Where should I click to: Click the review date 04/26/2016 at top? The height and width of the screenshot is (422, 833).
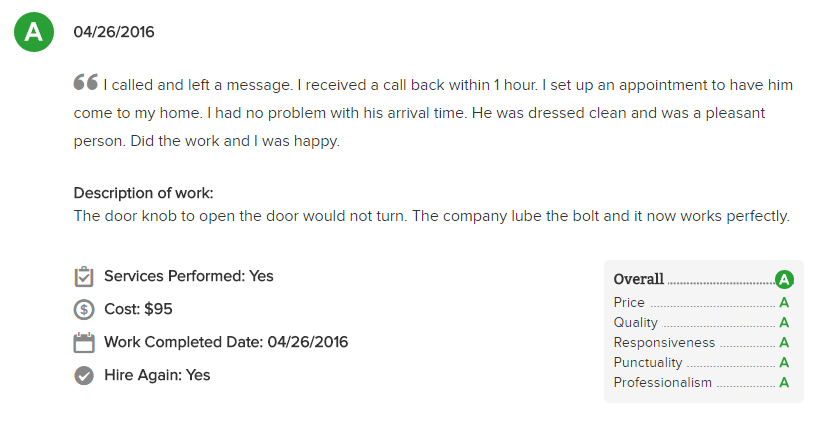click(114, 32)
